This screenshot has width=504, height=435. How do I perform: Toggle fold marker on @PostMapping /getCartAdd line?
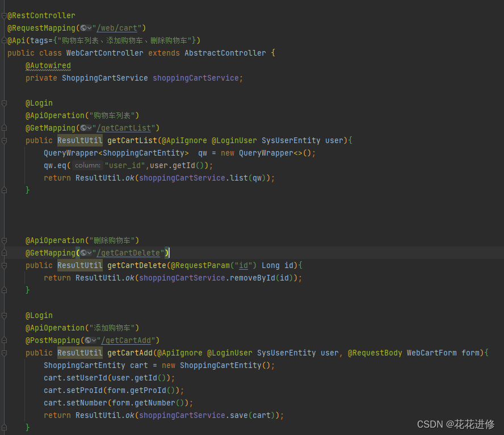4,340
